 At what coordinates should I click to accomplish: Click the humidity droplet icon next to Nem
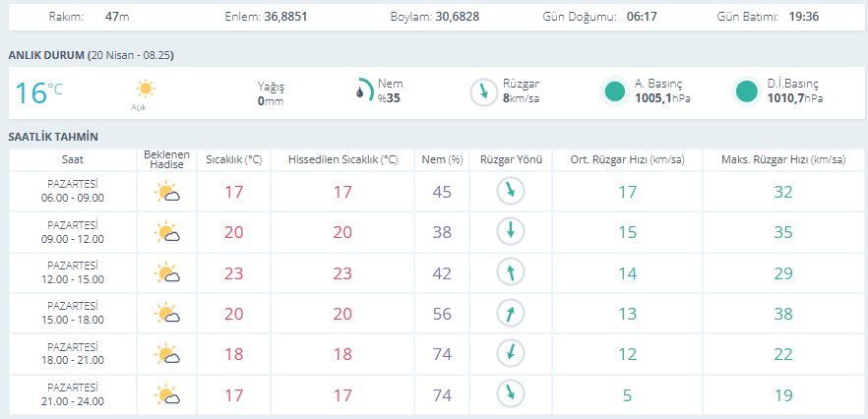click(x=363, y=90)
